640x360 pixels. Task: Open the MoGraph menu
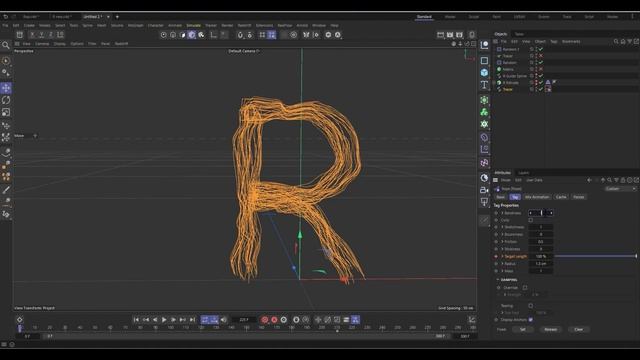[136, 25]
